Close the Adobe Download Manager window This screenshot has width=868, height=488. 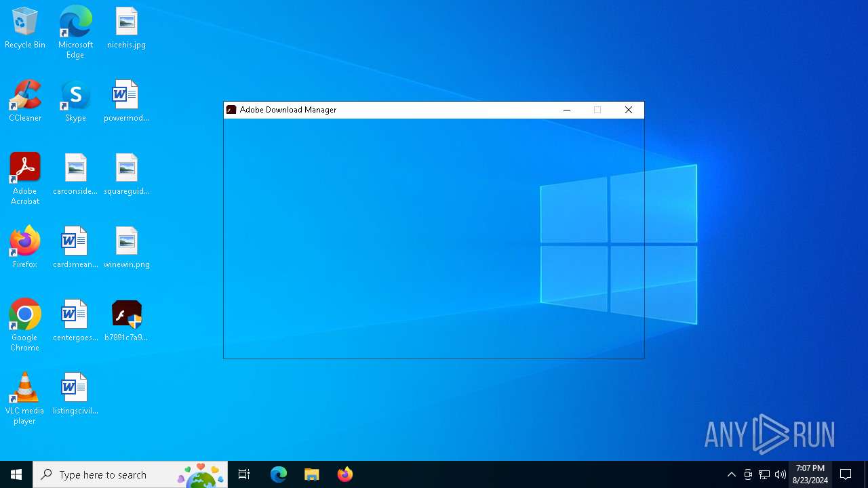629,110
